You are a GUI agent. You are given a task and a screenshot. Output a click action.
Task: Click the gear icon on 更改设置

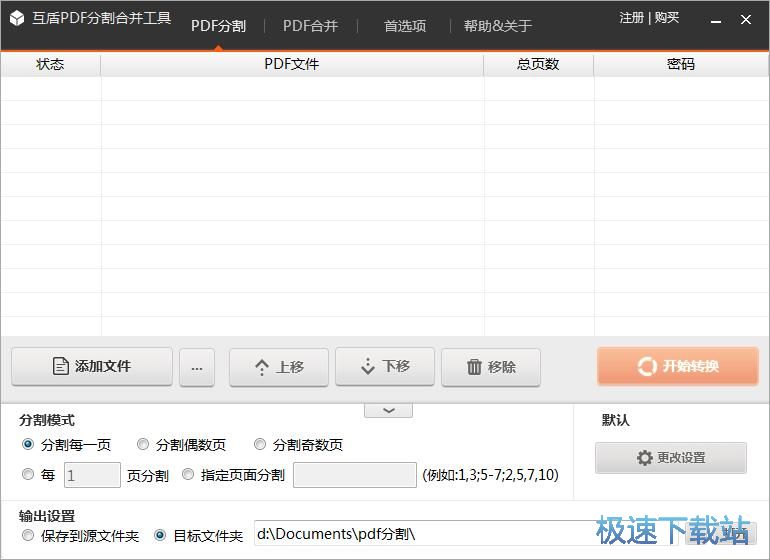[644, 458]
